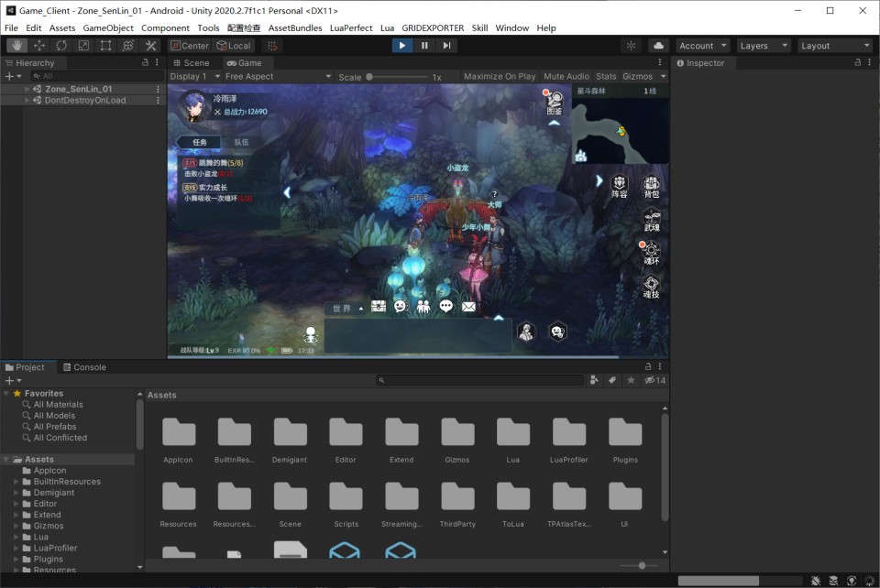Viewport: 880px width, 588px height.
Task: Select the Hand tool in the toolbar
Action: click(16, 45)
